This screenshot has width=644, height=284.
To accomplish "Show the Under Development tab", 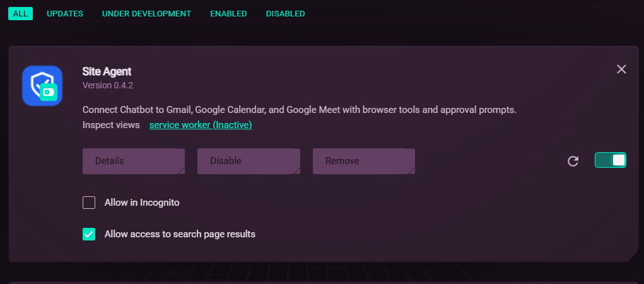I will 146,13.
